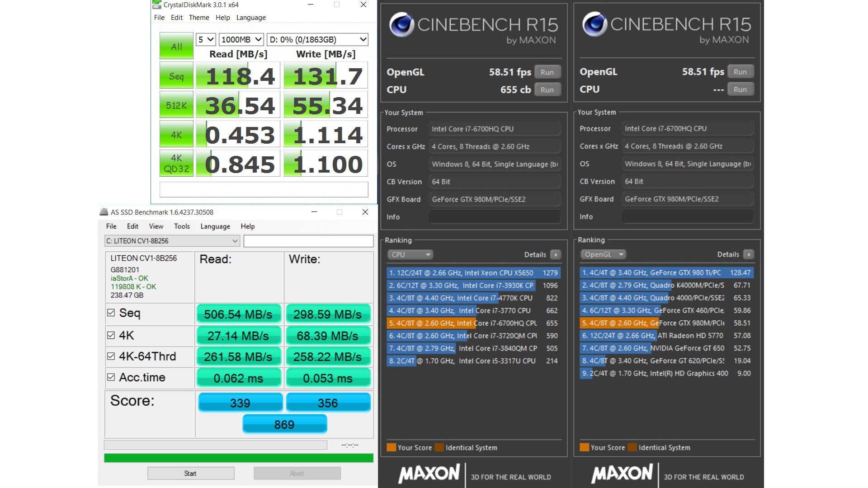This screenshot has height=488, width=868.
Task: Click the CrystalDiskMark app icon in title bar
Action: click(x=157, y=5)
